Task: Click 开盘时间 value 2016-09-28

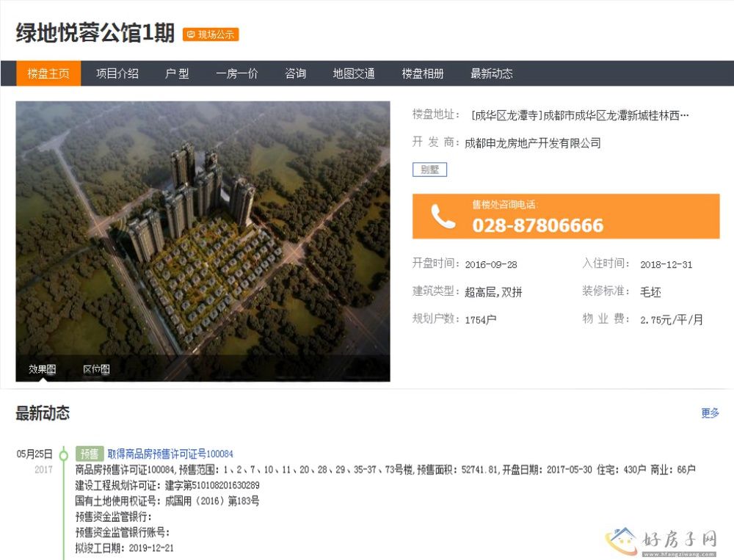Action: [x=491, y=264]
